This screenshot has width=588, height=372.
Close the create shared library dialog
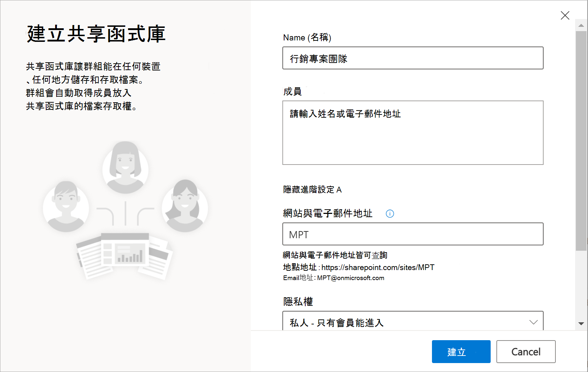(565, 15)
